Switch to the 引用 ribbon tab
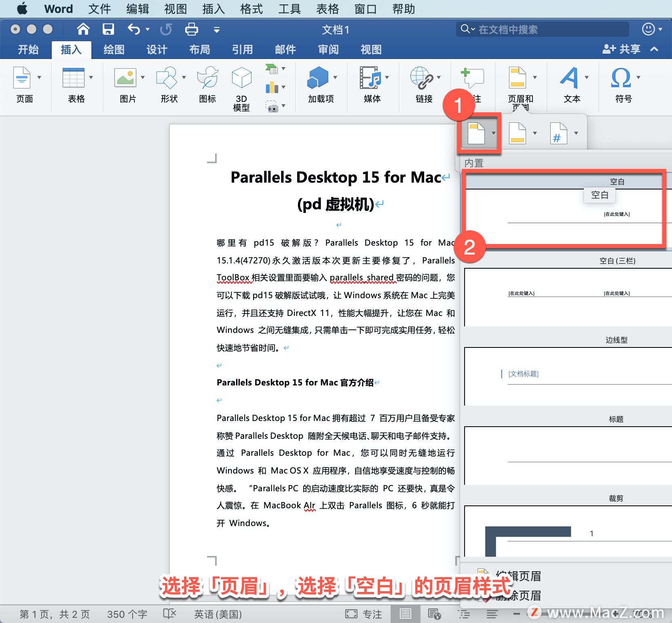Screen dimensions: 672x623 (x=243, y=49)
